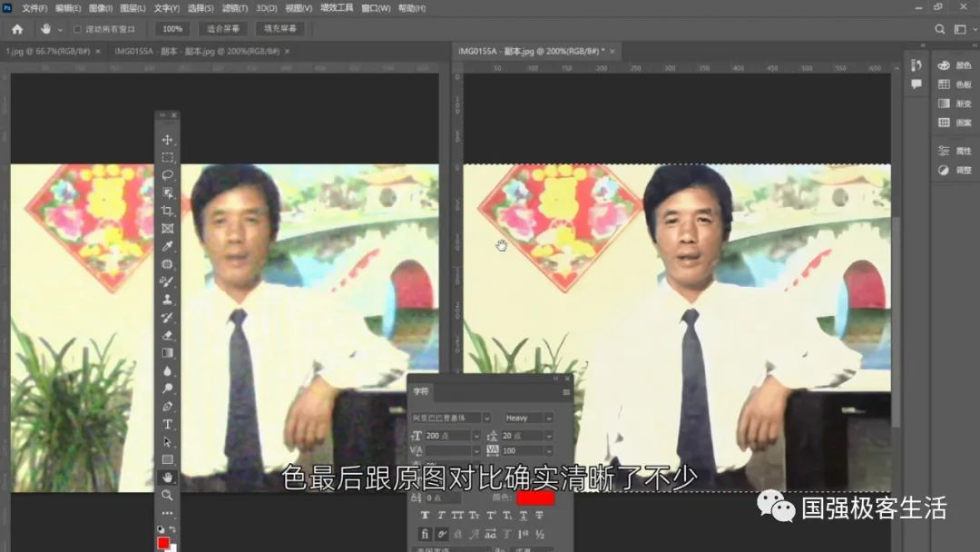Select the Eraser tool
The height and width of the screenshot is (552, 980).
pyautogui.click(x=167, y=335)
